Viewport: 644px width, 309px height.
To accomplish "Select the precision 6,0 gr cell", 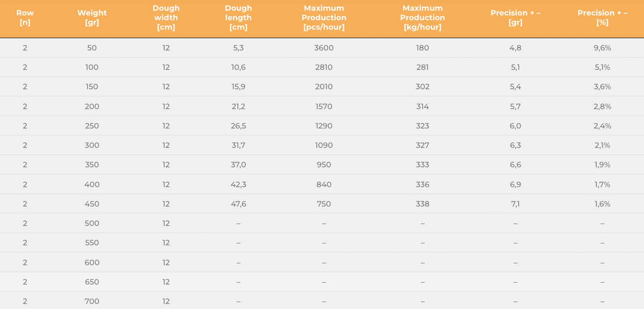I will point(515,126).
